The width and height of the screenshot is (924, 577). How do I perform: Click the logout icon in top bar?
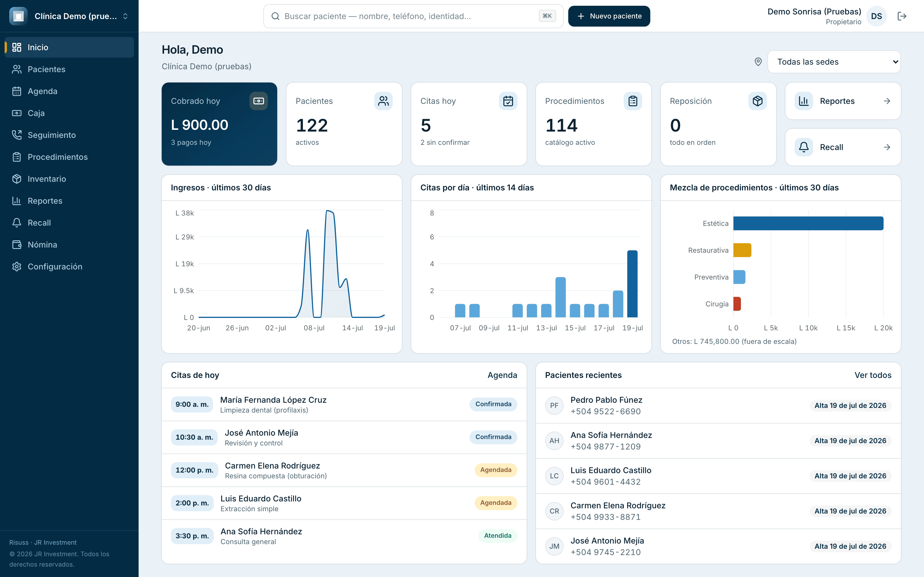[901, 16]
